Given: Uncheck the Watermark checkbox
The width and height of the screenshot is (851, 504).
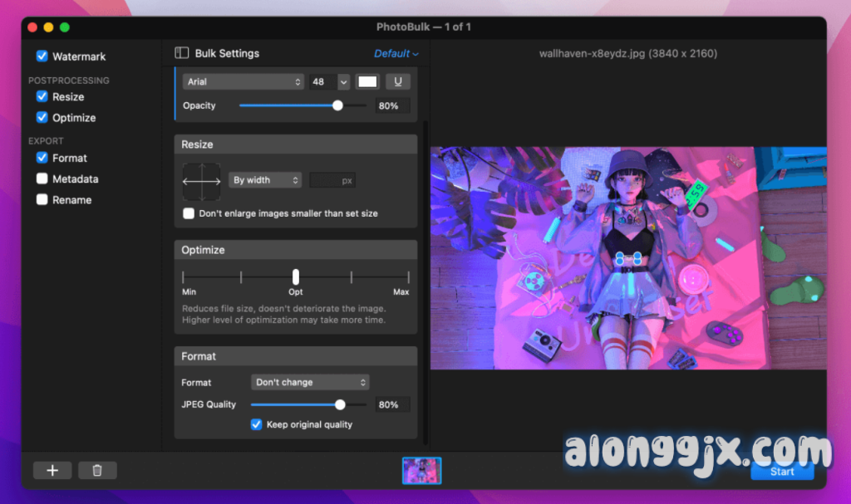Looking at the screenshot, I should point(42,56).
